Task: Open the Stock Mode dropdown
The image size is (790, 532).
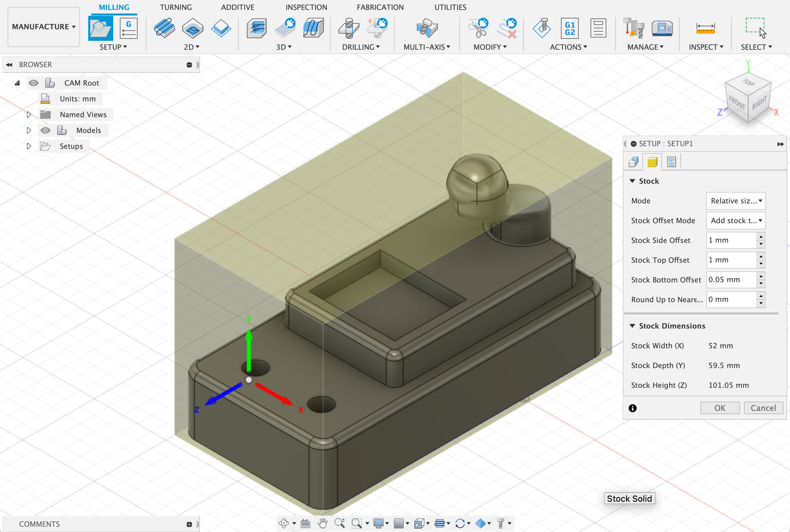Action: coord(735,201)
